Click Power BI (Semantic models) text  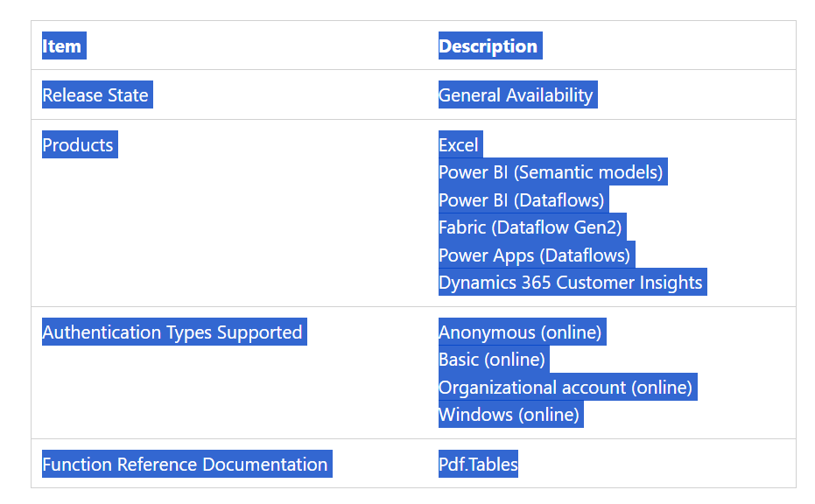551,172
